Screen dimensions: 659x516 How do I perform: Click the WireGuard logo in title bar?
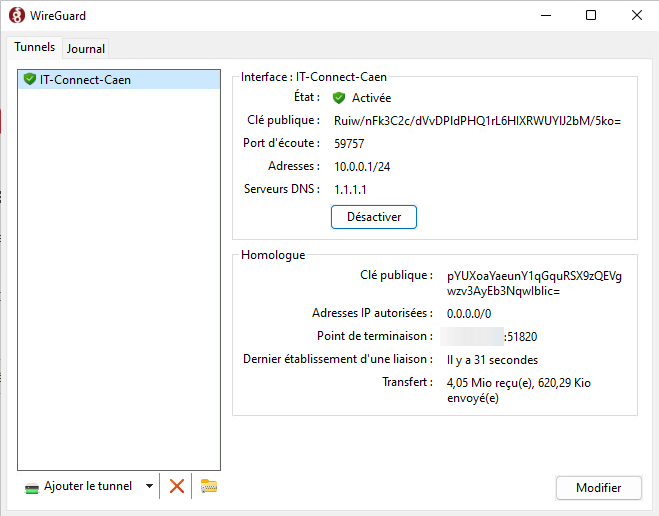pos(17,16)
